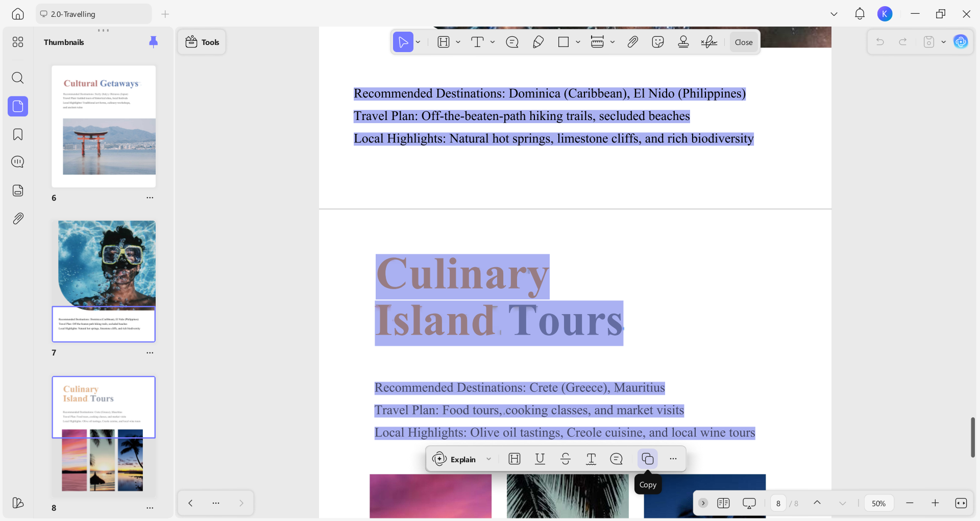Open page 7 thumbnail options menu
The width and height of the screenshot is (980, 521).
150,352
